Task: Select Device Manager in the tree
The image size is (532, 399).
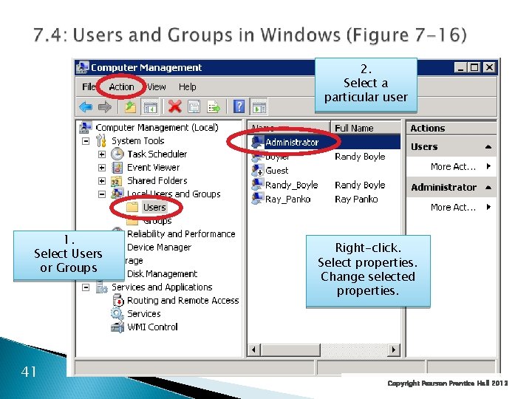Action: pos(159,248)
